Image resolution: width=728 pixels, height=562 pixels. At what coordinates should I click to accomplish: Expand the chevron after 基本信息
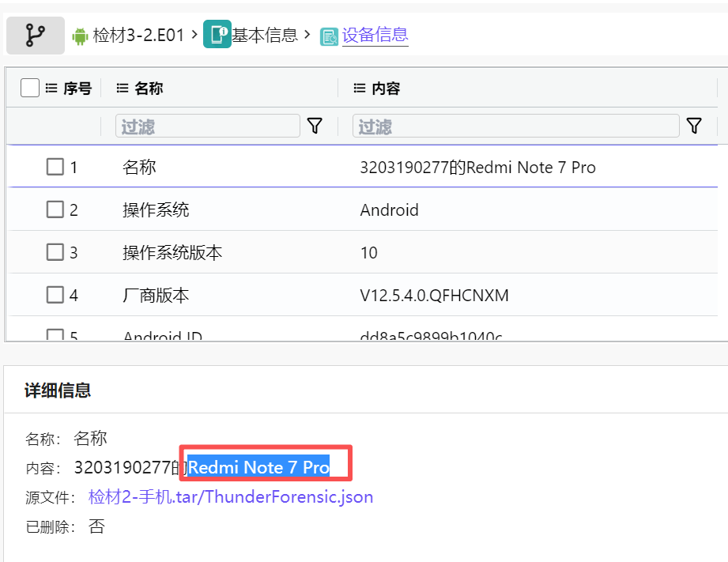click(307, 34)
